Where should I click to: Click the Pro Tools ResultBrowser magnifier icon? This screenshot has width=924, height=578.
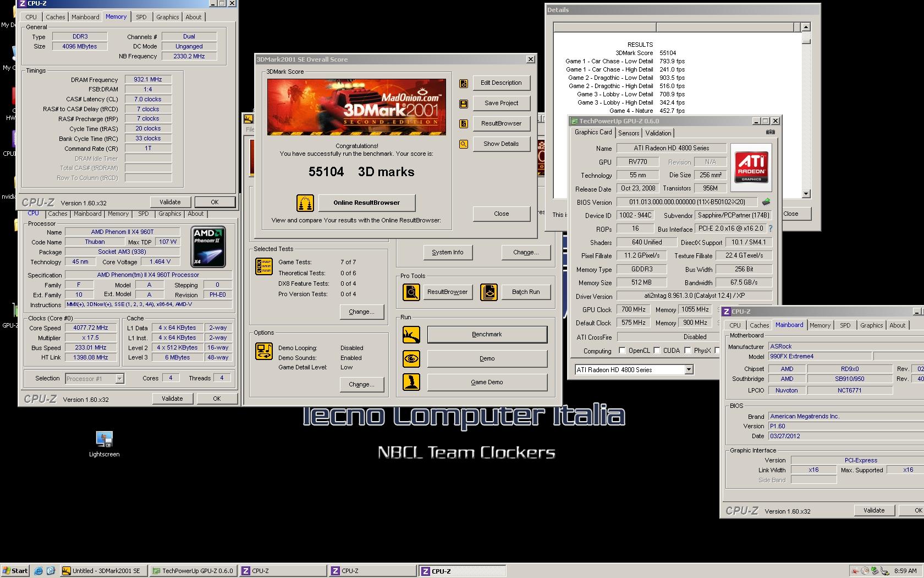coord(411,292)
